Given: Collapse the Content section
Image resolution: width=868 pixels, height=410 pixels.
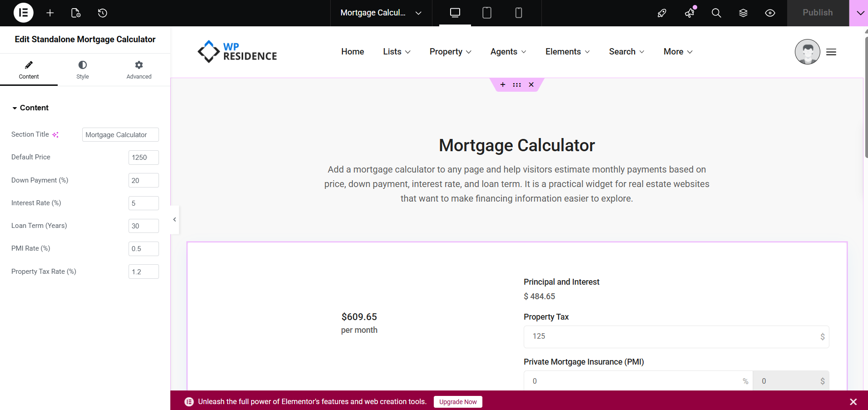Looking at the screenshot, I should point(15,108).
